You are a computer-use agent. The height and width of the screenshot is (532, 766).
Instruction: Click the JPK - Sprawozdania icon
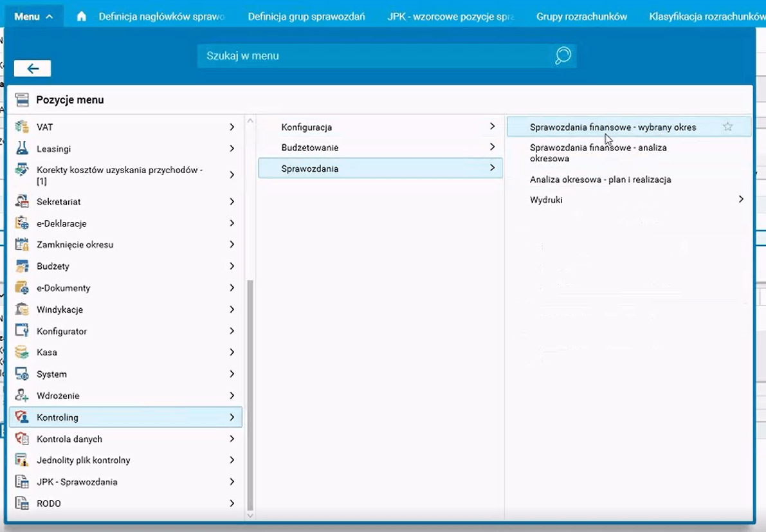21,482
